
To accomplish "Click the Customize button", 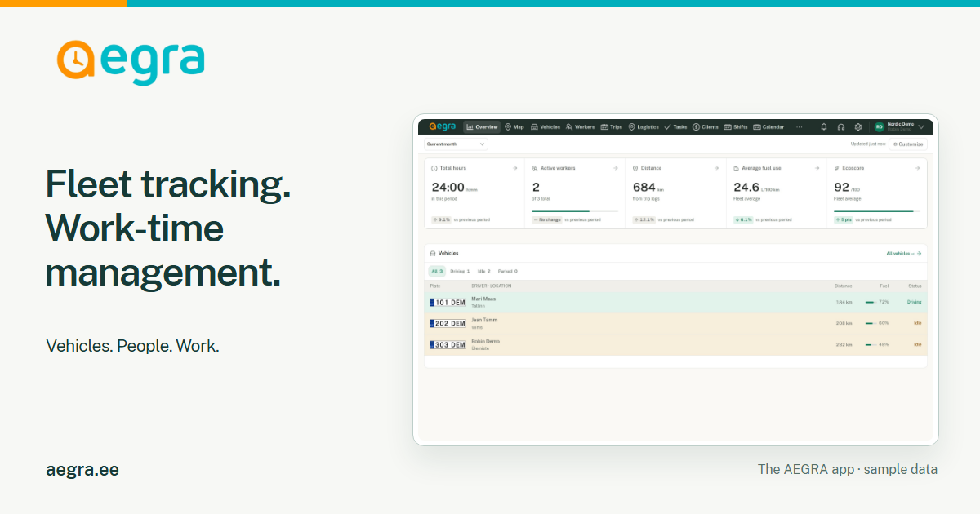I will [x=907, y=144].
